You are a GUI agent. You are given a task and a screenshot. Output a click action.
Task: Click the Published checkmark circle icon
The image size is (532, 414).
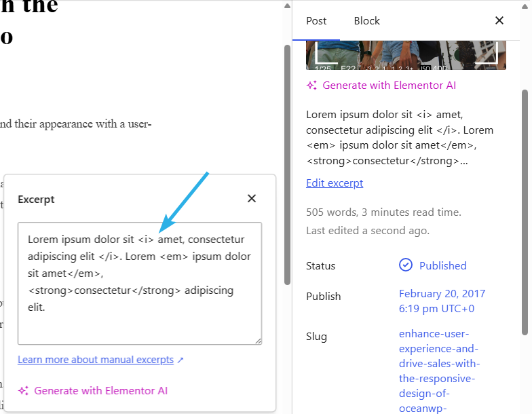pos(406,265)
